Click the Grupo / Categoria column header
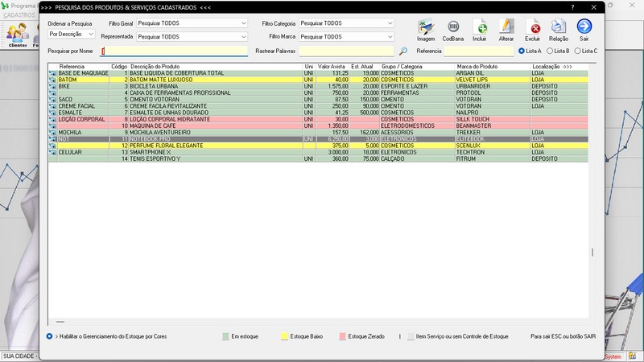The image size is (644, 362). tap(402, 67)
